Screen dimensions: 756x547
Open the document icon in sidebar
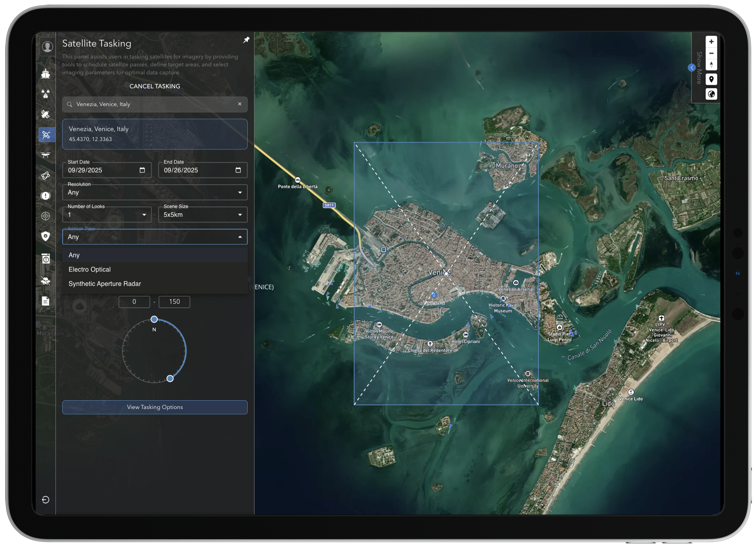click(x=46, y=302)
